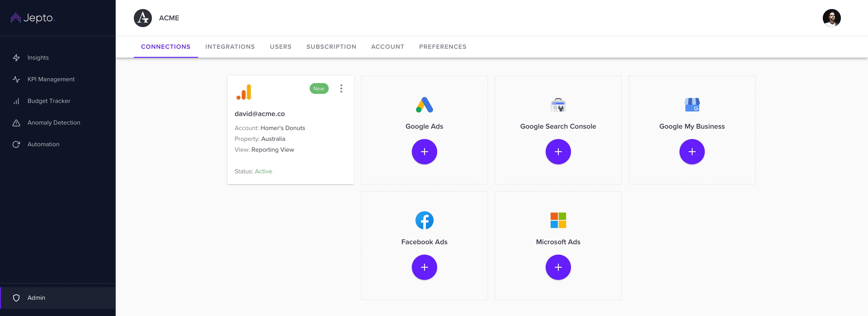This screenshot has width=868, height=316.
Task: Open the three-dot menu on the david@acme.co card
Action: [x=341, y=88]
